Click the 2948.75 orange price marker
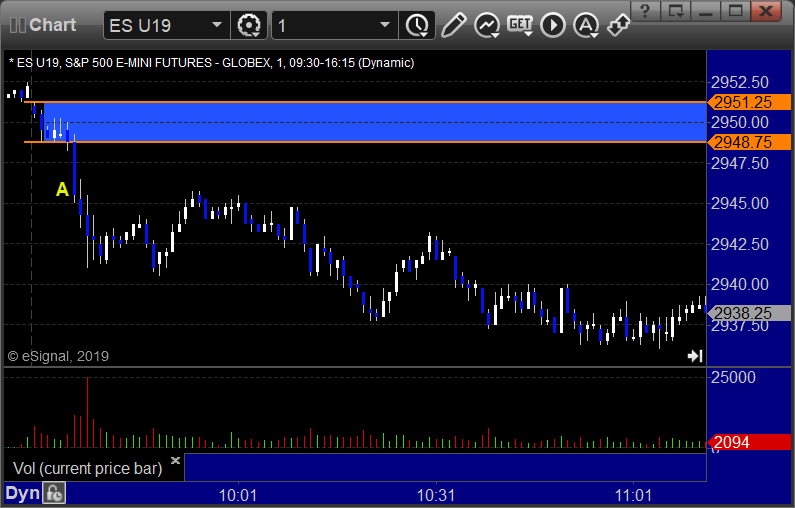The width and height of the screenshot is (795, 508). tap(749, 142)
